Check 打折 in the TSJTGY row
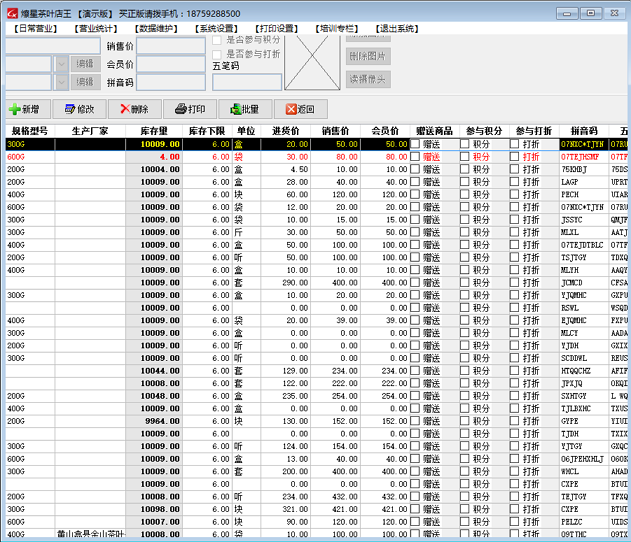Screen dimensions: 631x542 coord(514,258)
